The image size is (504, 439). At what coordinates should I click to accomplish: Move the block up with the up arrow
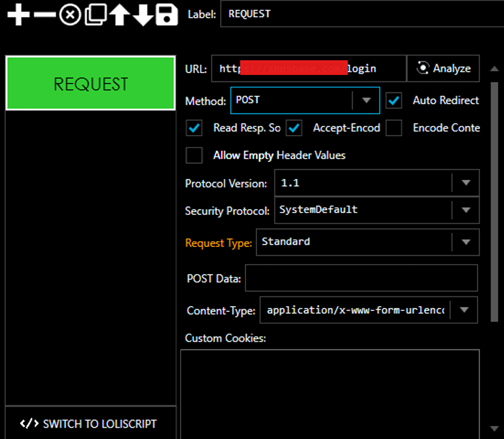[x=120, y=15]
